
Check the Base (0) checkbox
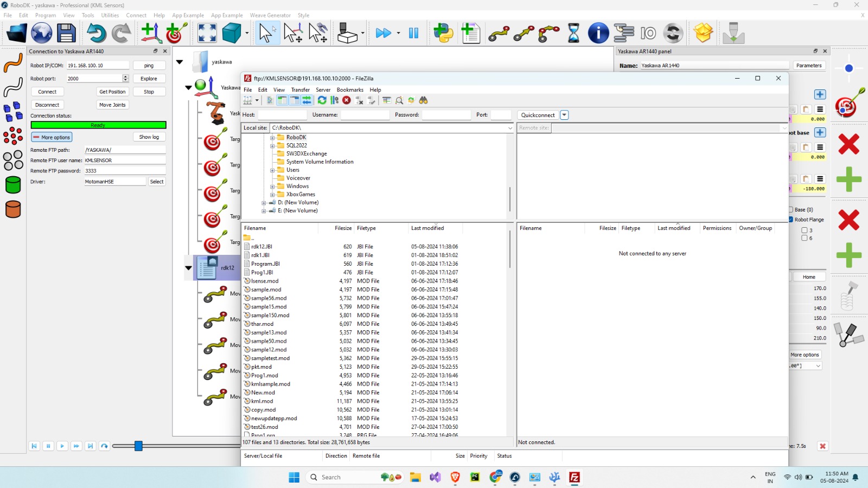(791, 209)
